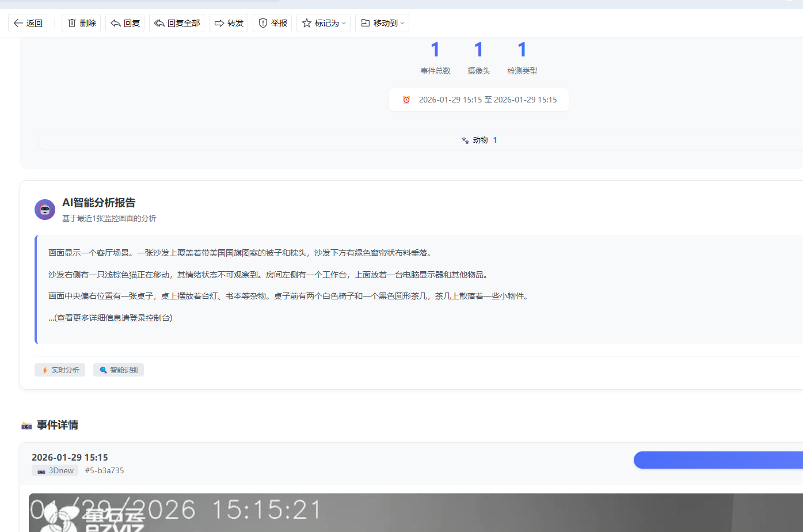Forward the email using 转发

pos(229,23)
